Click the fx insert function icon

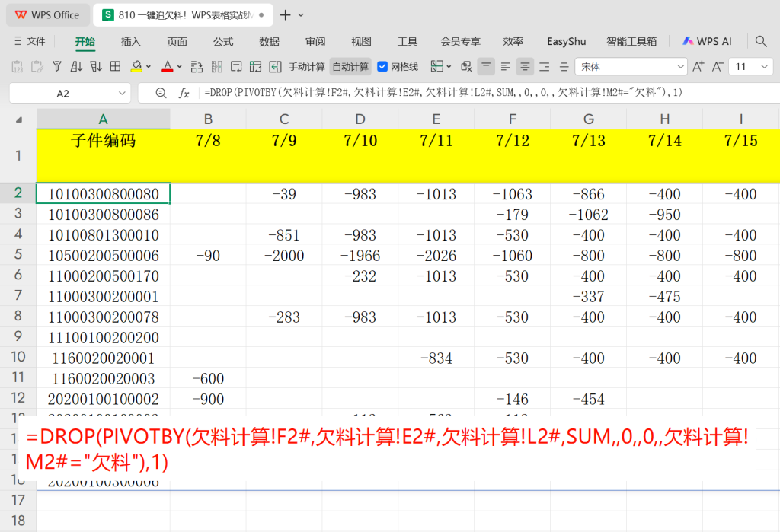(184, 93)
